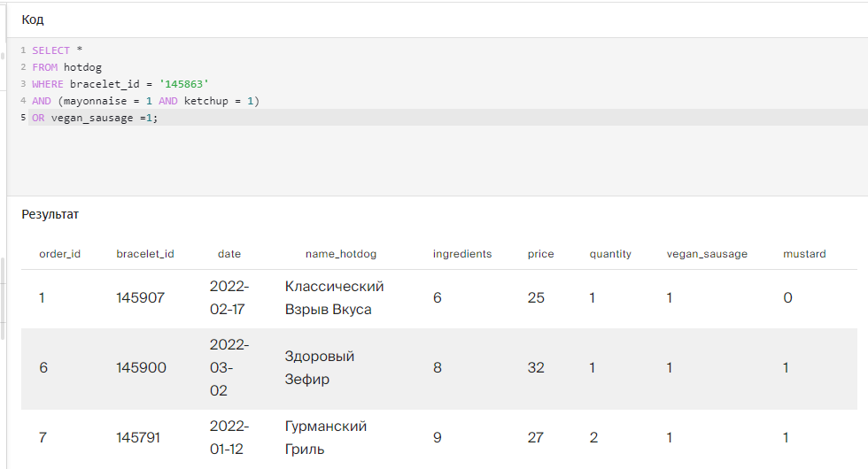
Task: Click the OR vegan_sausage line in editor
Action: pos(95,118)
